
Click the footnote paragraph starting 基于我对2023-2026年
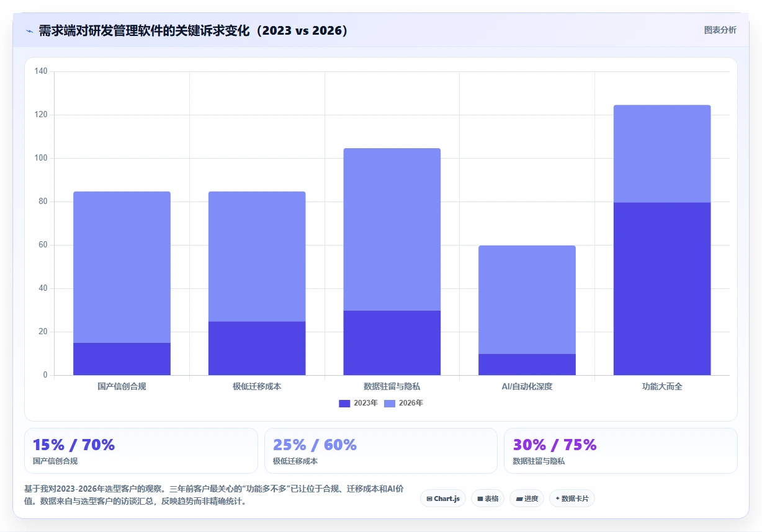[x=214, y=495]
